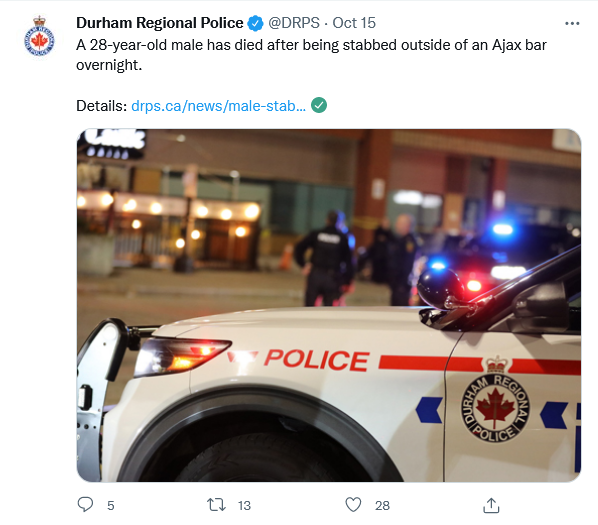
Task: Click the retweet arrows icon
Action: pyautogui.click(x=216, y=505)
